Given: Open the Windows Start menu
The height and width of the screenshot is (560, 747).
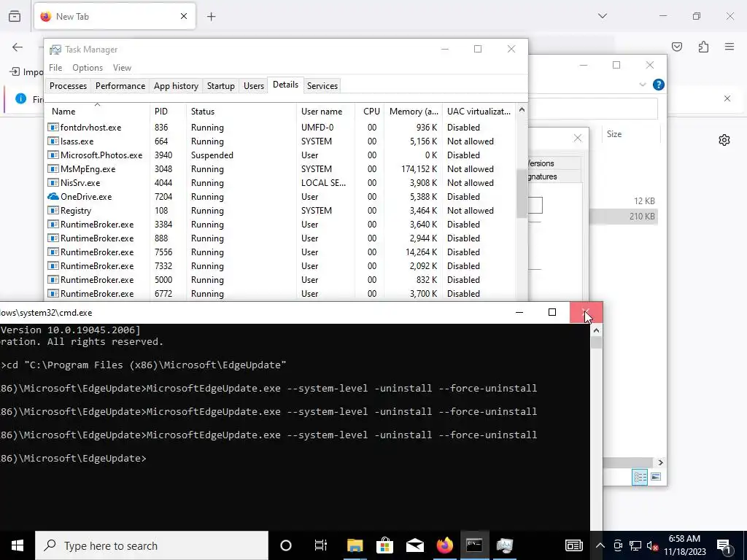Looking at the screenshot, I should pyautogui.click(x=18, y=545).
